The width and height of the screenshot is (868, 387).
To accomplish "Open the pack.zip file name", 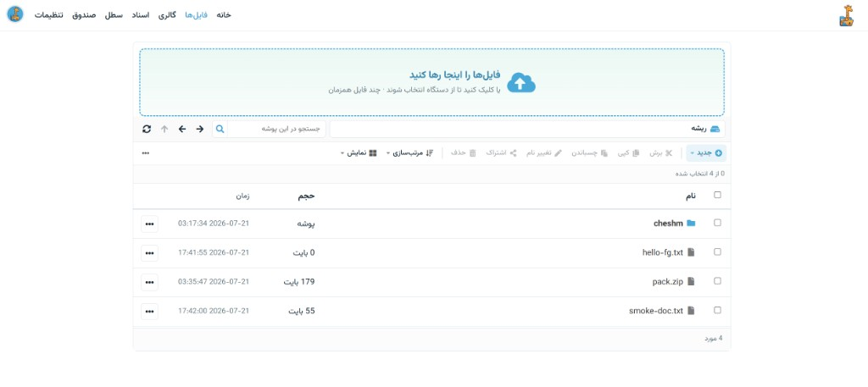I will 668,281.
